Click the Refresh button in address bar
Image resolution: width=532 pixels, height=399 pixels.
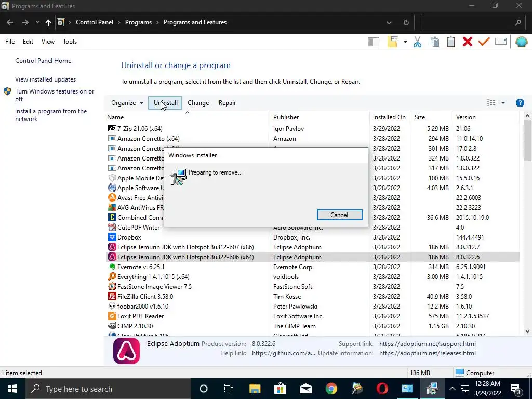(x=406, y=23)
